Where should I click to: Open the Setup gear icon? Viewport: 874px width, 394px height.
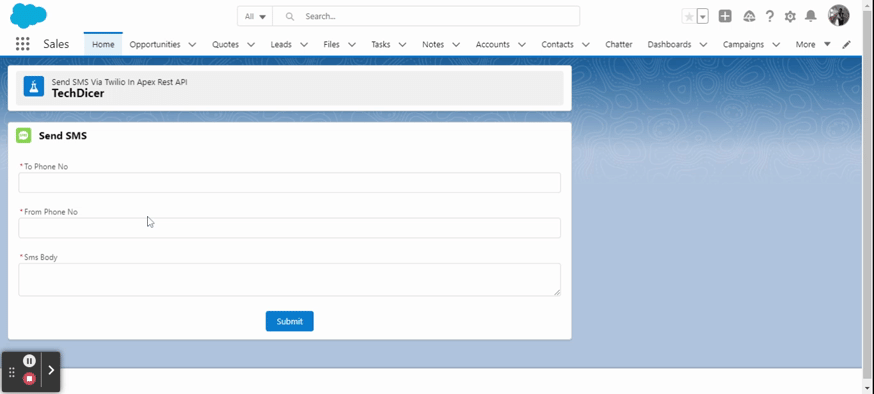tap(790, 17)
